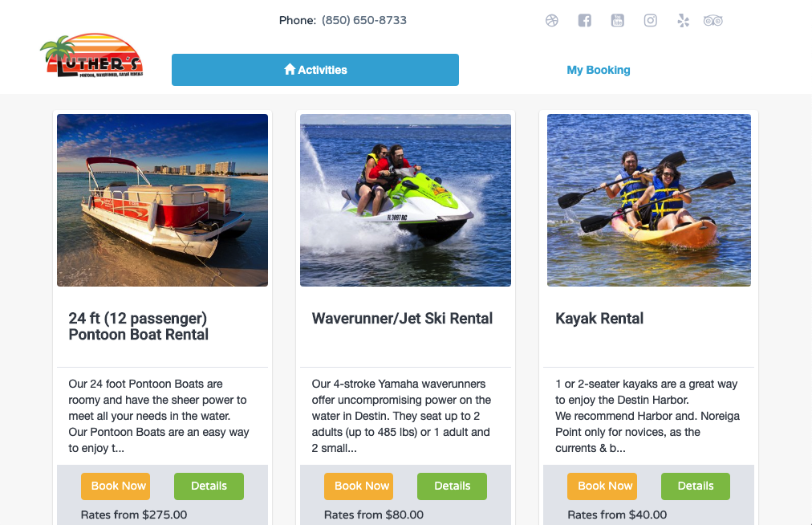
Task: Click the Yelp reviews icon
Action: [x=683, y=21]
